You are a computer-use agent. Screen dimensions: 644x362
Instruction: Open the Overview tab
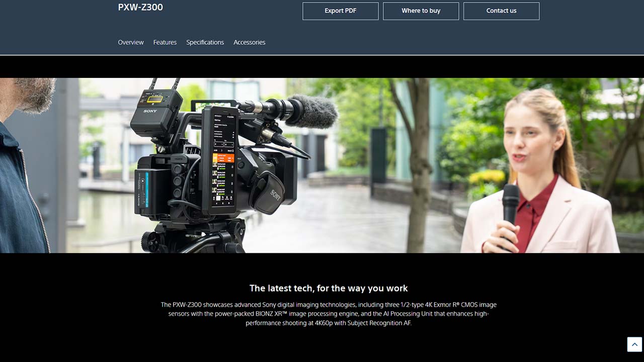[131, 42]
